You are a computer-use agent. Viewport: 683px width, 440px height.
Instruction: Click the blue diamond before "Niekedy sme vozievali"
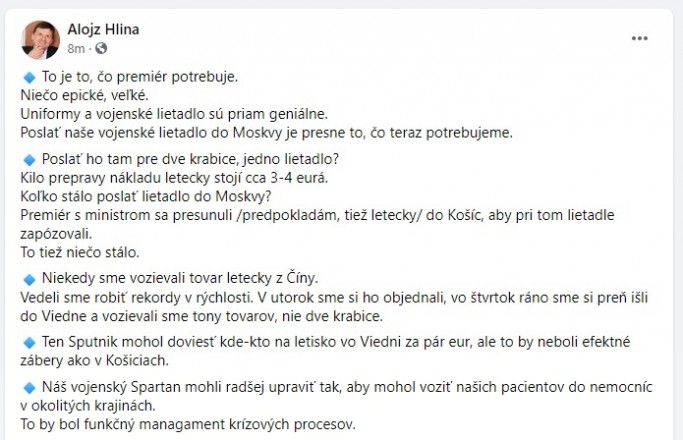28,276
